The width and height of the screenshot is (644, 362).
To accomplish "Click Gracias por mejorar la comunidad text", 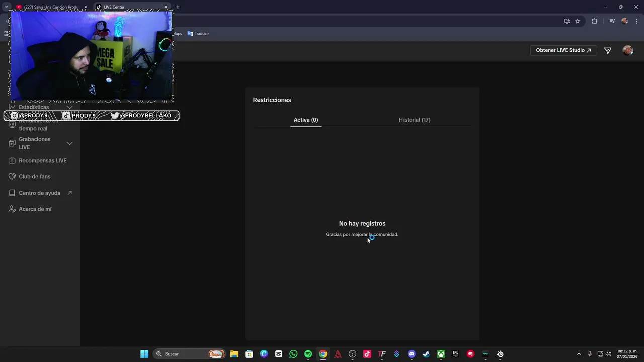I will (362, 234).
